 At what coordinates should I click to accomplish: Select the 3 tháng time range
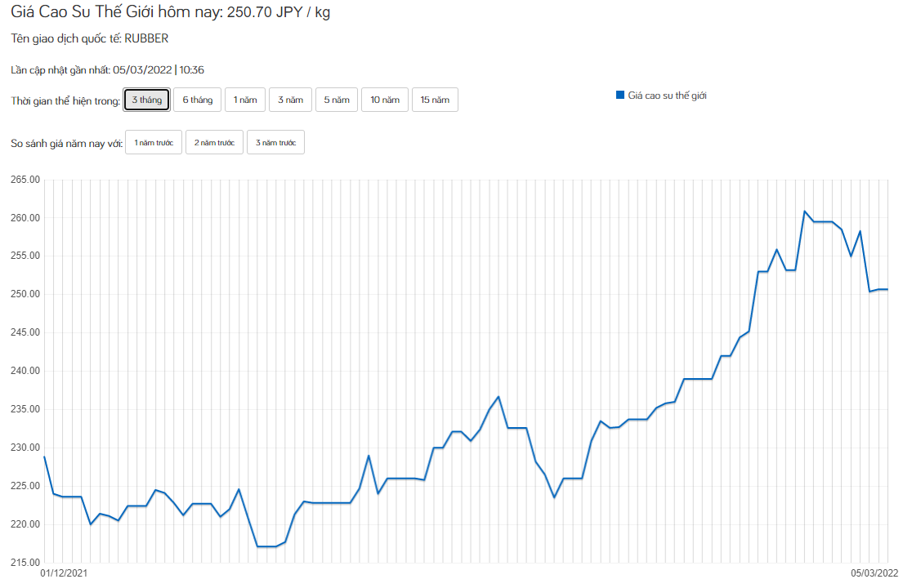pos(147,100)
